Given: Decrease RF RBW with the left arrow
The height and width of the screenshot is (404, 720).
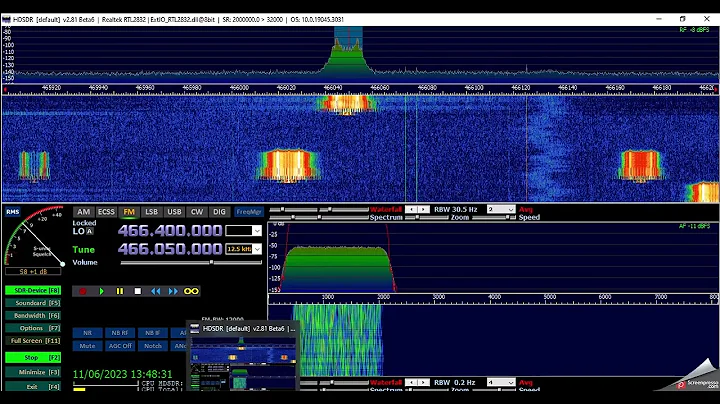Looking at the screenshot, I should [x=411, y=209].
